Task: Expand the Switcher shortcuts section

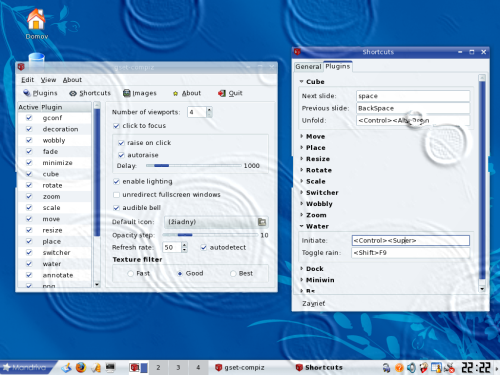Action: coord(301,192)
